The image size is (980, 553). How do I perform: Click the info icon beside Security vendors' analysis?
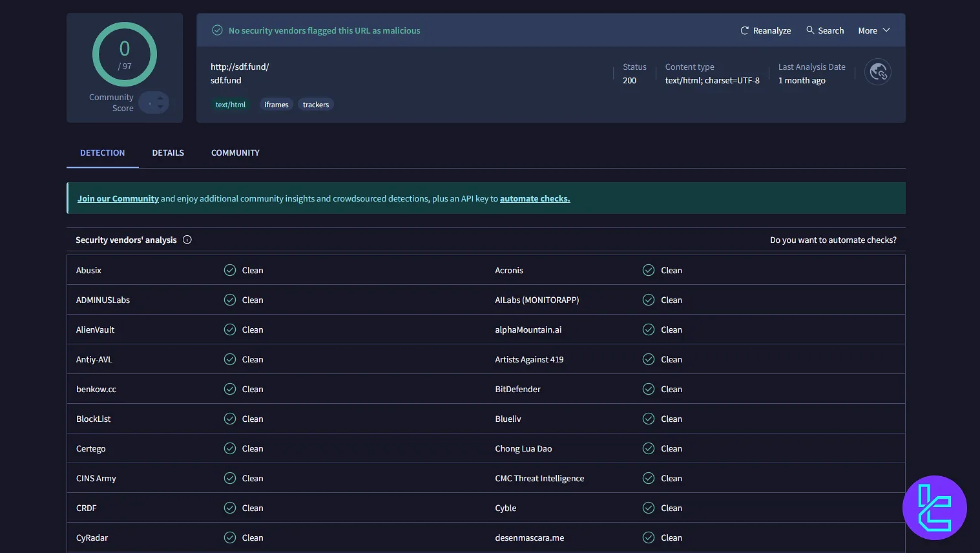(x=187, y=240)
